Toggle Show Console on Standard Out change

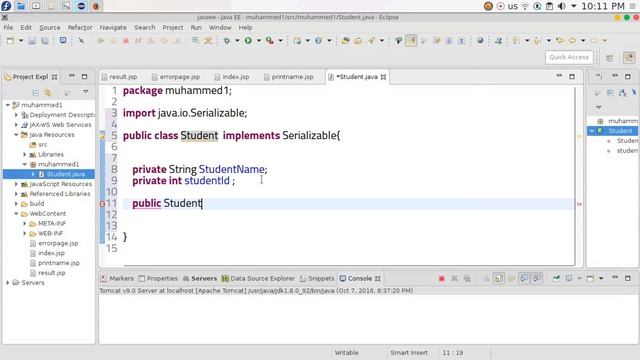[524, 278]
